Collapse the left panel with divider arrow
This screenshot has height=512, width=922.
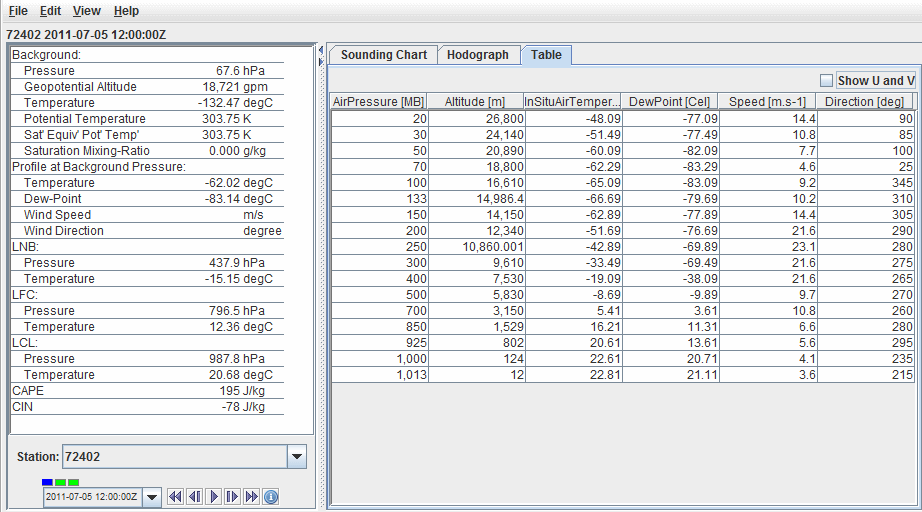(x=321, y=50)
